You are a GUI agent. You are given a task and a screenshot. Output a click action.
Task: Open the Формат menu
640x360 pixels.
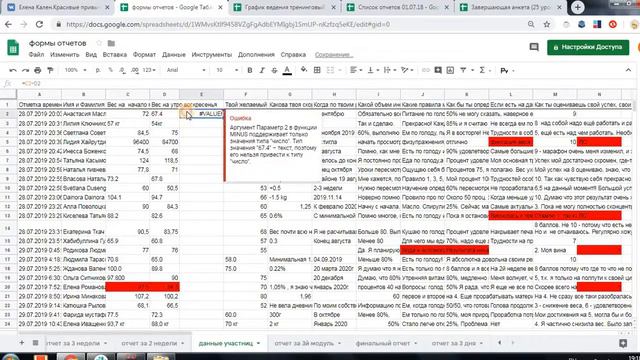pos(144,54)
